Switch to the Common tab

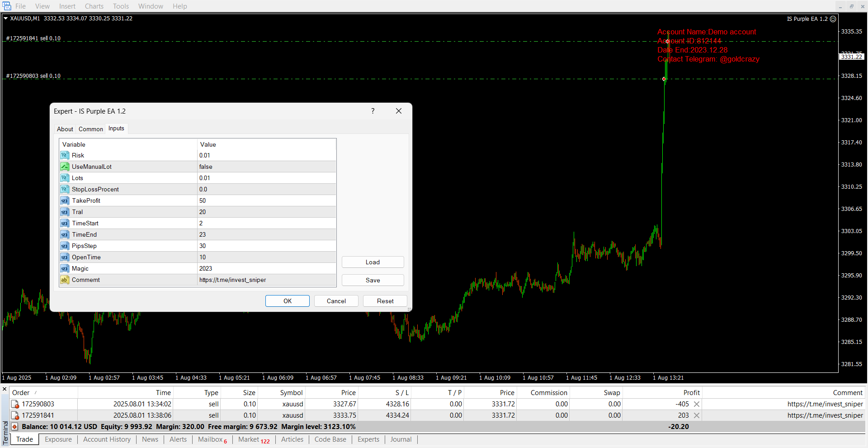point(90,129)
